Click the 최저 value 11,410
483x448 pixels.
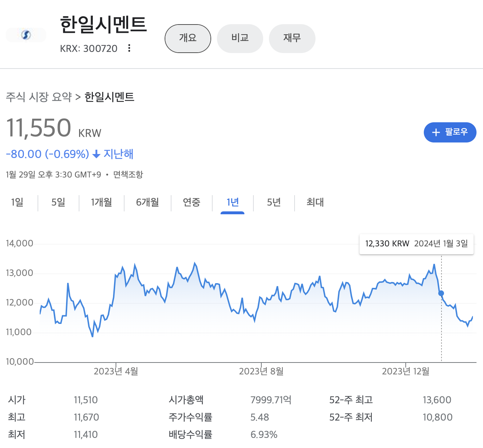[86, 435]
